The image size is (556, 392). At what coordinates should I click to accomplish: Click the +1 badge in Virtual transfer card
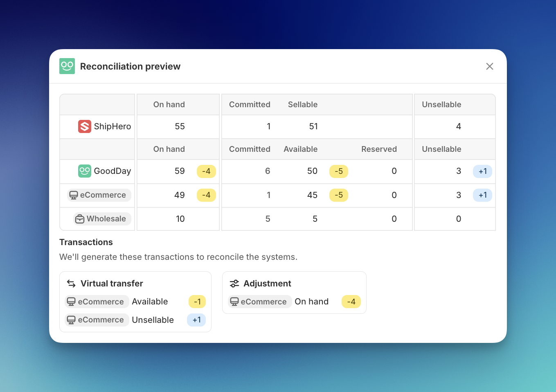point(196,320)
